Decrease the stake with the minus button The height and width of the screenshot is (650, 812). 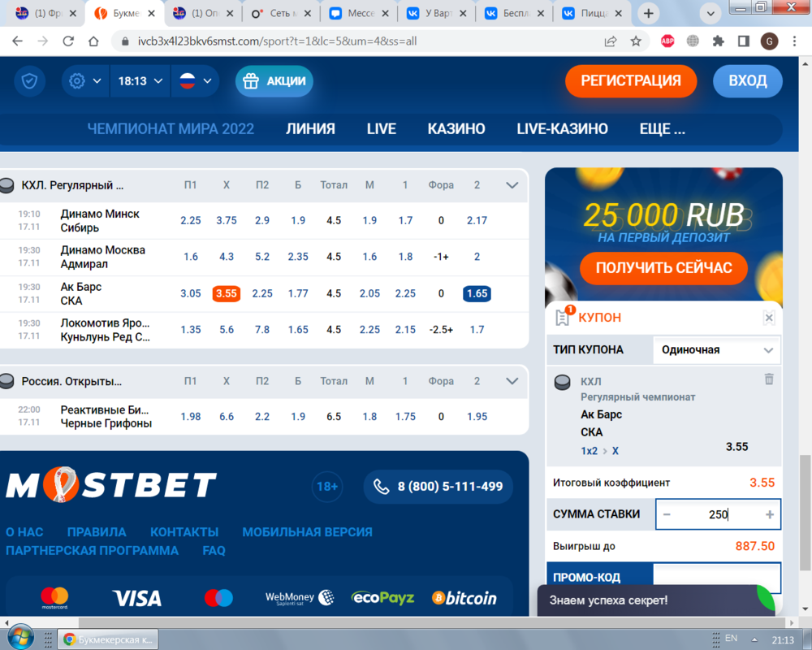point(667,514)
